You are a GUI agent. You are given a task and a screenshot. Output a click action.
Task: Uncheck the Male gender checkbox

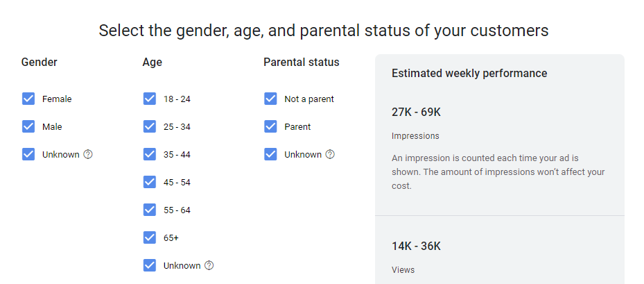pos(28,126)
